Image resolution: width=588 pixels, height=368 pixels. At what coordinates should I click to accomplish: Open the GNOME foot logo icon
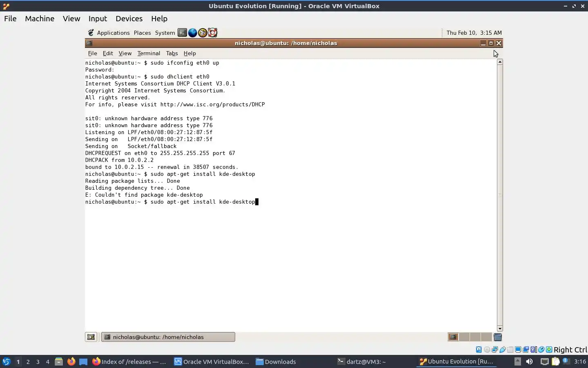(91, 33)
